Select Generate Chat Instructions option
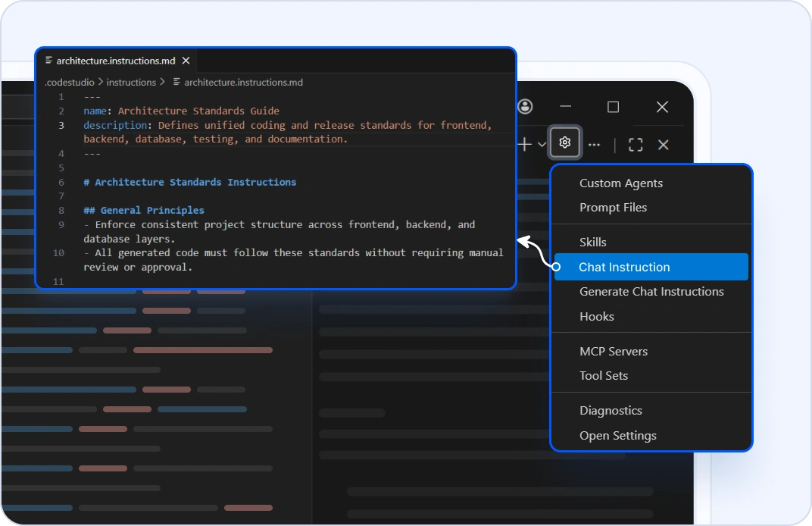Screen dimensions: 812x526 (x=651, y=291)
